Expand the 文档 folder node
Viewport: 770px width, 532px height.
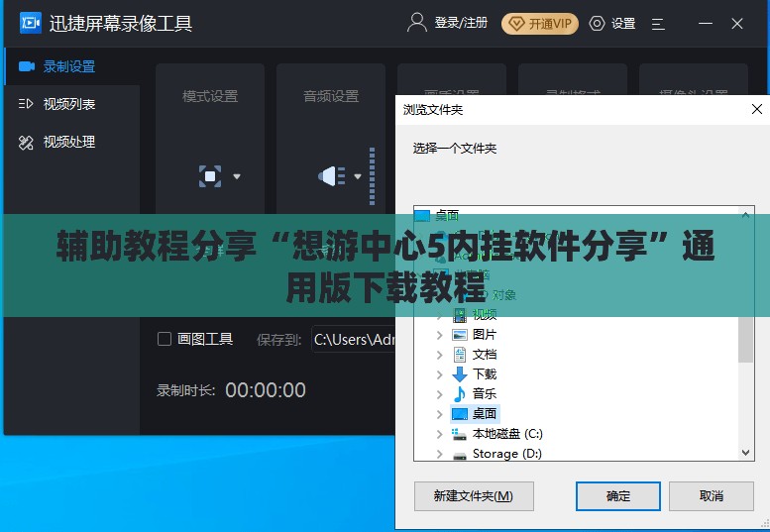440,355
